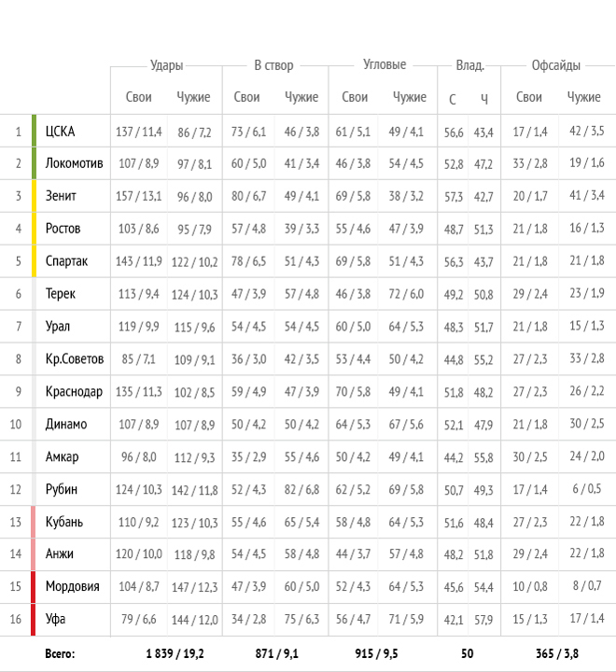The width and height of the screenshot is (616, 672).
Task: Click the red marker beside Мордовия
Action: point(34,586)
